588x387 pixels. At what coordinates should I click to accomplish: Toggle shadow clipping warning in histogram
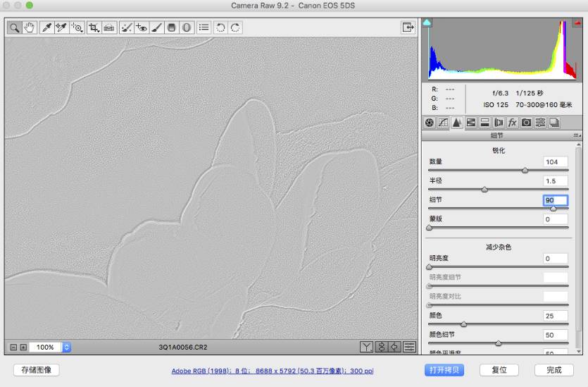click(427, 23)
